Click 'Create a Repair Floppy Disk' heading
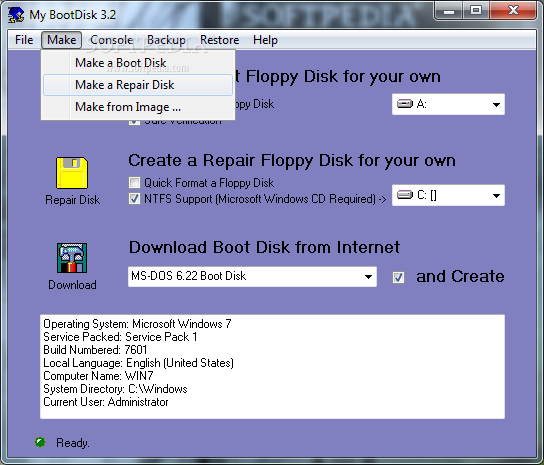The width and height of the screenshot is (544, 465). click(x=292, y=161)
